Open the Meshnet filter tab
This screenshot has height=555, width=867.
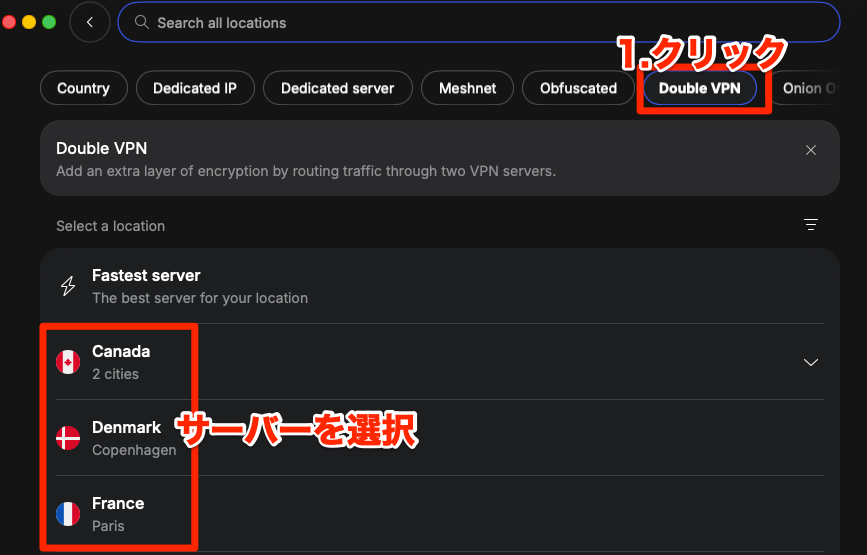(x=467, y=88)
